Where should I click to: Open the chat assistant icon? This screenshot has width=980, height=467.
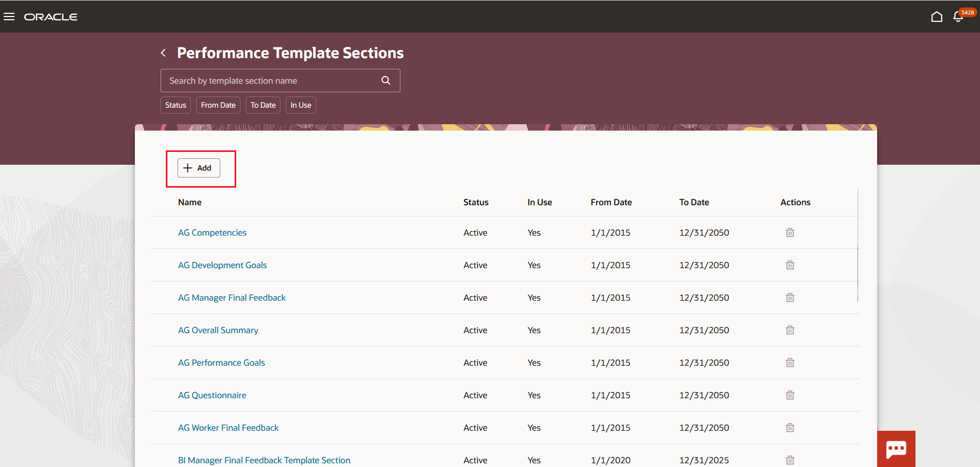click(x=896, y=449)
